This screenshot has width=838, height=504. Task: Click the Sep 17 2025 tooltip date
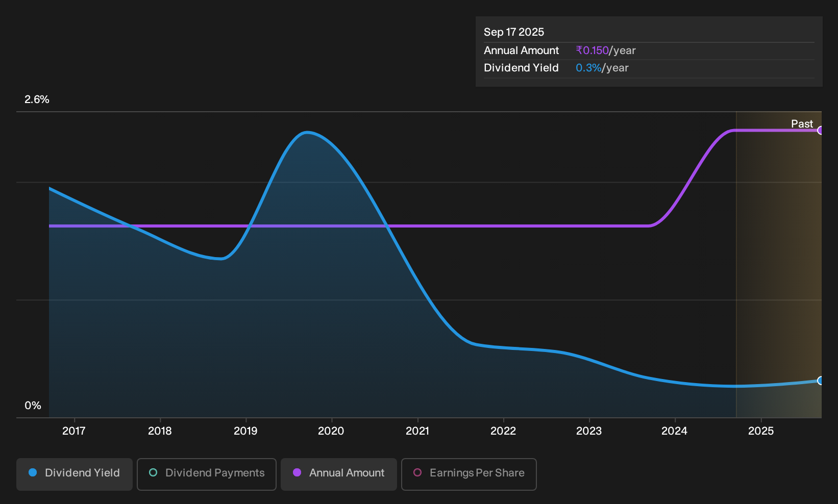[x=514, y=32]
